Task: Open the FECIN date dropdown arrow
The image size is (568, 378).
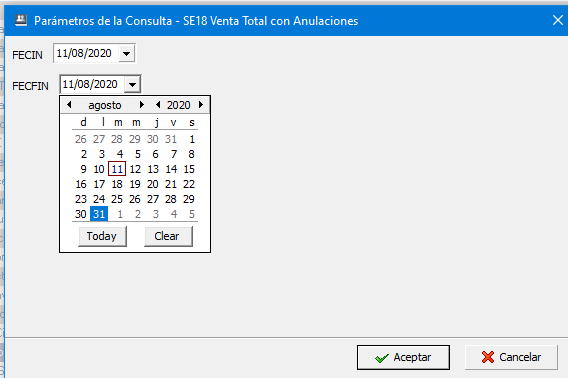Action: 126,54
